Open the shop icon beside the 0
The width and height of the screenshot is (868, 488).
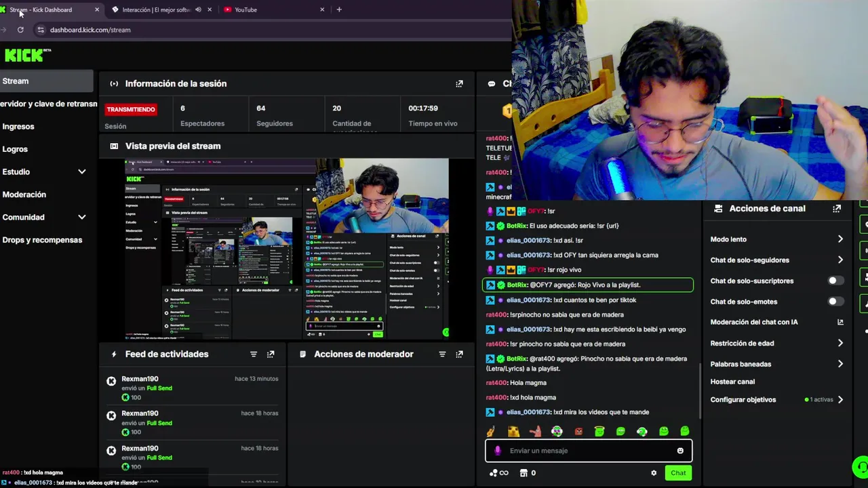point(524,473)
